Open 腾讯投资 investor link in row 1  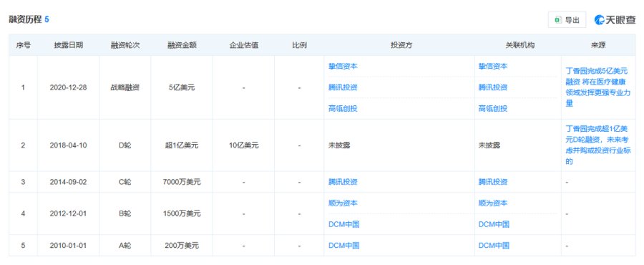click(x=343, y=87)
